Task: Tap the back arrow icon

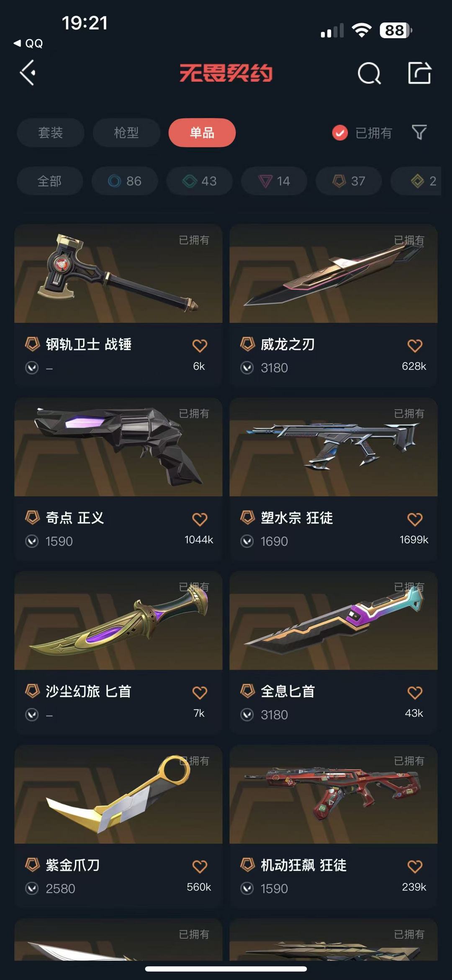Action: 28,73
